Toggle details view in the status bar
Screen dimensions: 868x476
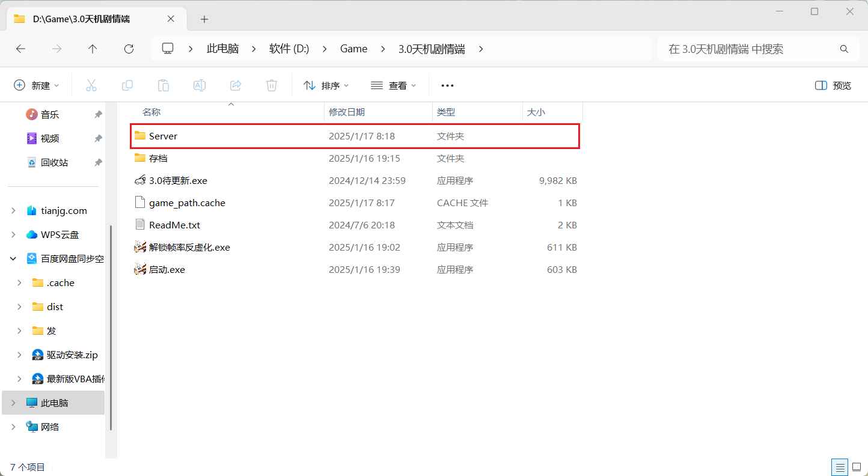(840, 467)
